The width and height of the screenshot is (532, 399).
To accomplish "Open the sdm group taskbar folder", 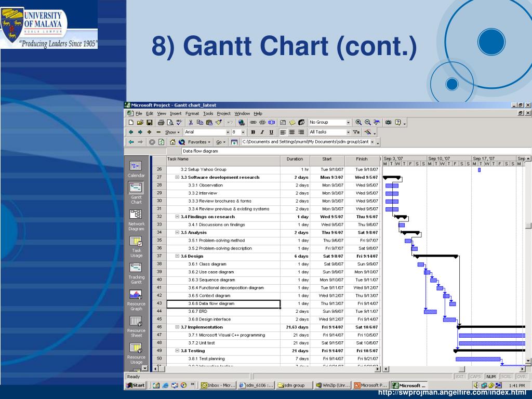I will 294,385.
